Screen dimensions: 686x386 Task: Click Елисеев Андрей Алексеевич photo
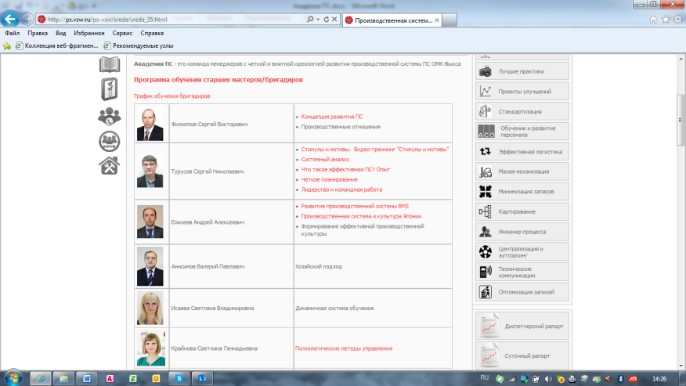pyautogui.click(x=150, y=222)
